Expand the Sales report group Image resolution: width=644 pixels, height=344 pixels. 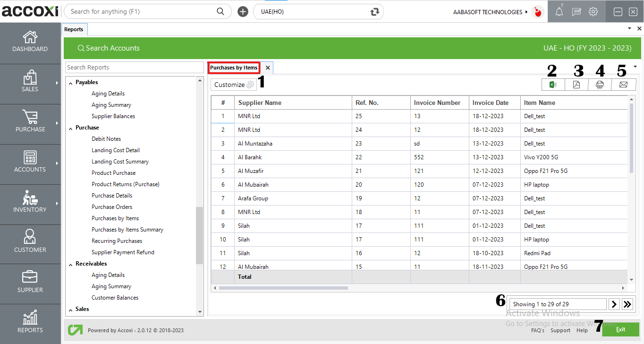[x=71, y=310]
